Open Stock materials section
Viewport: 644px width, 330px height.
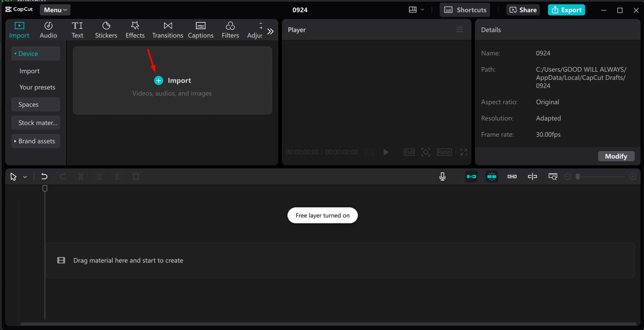pyautogui.click(x=36, y=123)
